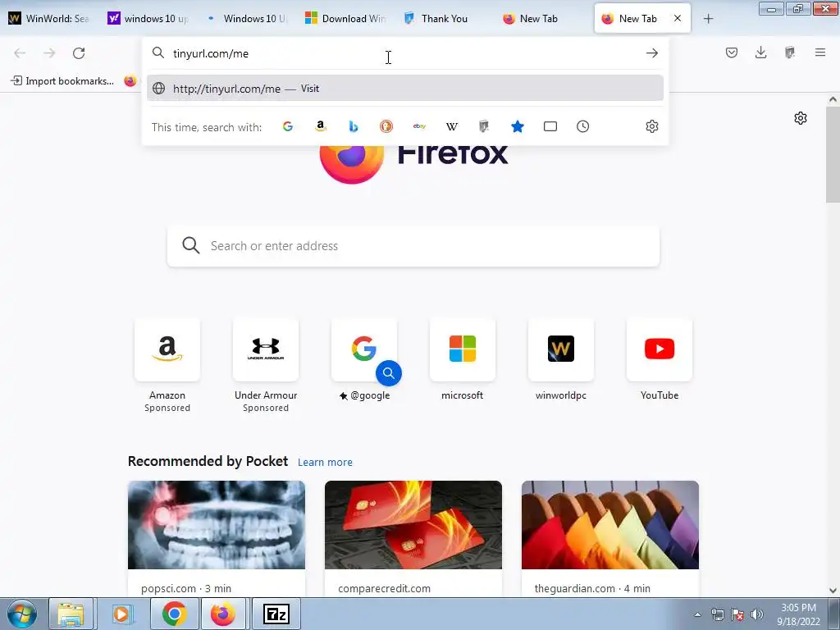Click scrollbar up arrow

pyautogui.click(x=833, y=99)
